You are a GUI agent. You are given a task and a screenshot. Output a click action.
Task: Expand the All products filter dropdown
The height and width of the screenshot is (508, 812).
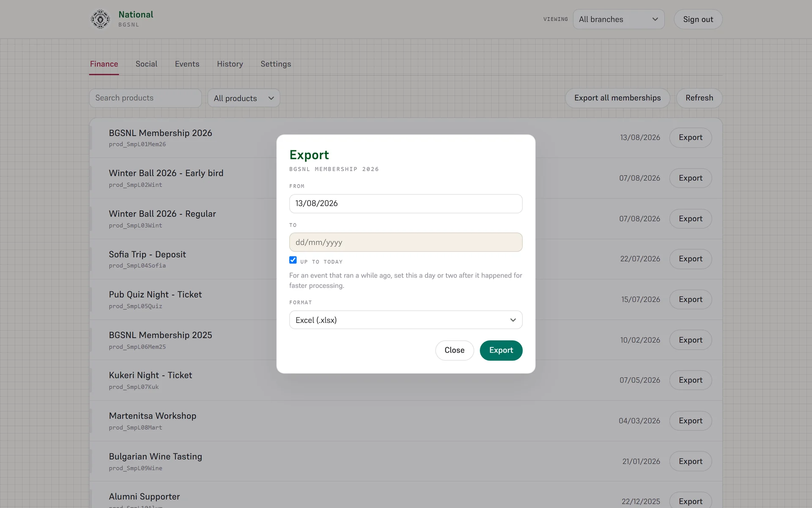point(244,98)
